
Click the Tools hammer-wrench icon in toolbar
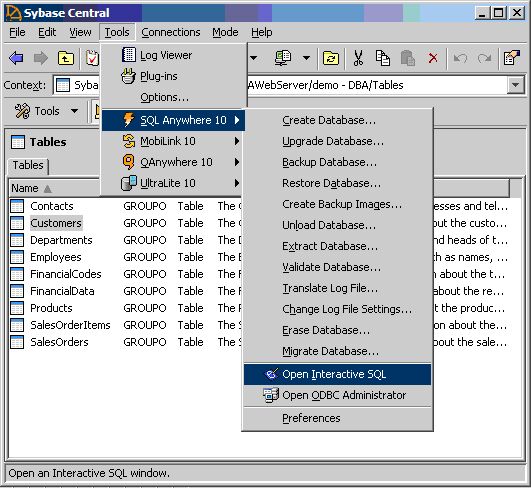(x=22, y=111)
